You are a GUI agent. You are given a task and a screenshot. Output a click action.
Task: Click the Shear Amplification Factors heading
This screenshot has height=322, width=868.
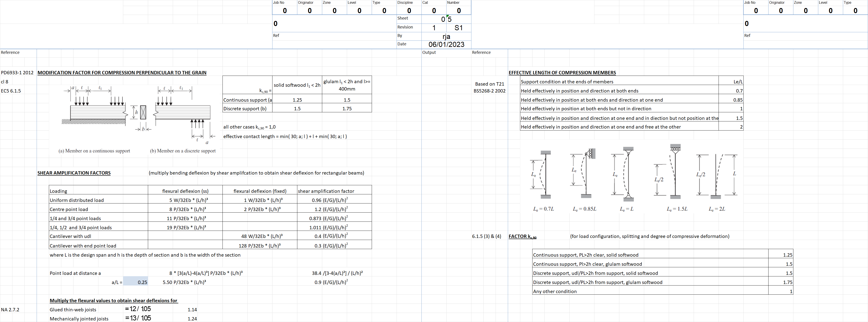pos(74,173)
